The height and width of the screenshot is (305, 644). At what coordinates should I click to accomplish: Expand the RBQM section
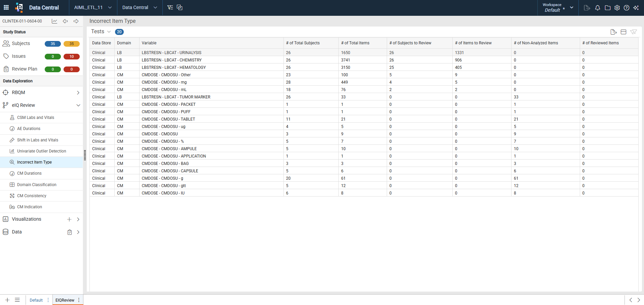point(78,93)
